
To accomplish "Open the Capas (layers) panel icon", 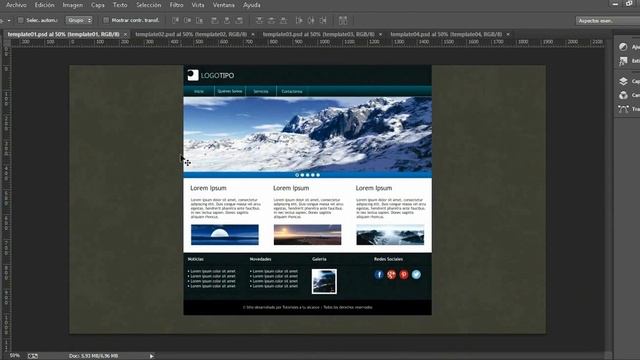I will pos(623,81).
